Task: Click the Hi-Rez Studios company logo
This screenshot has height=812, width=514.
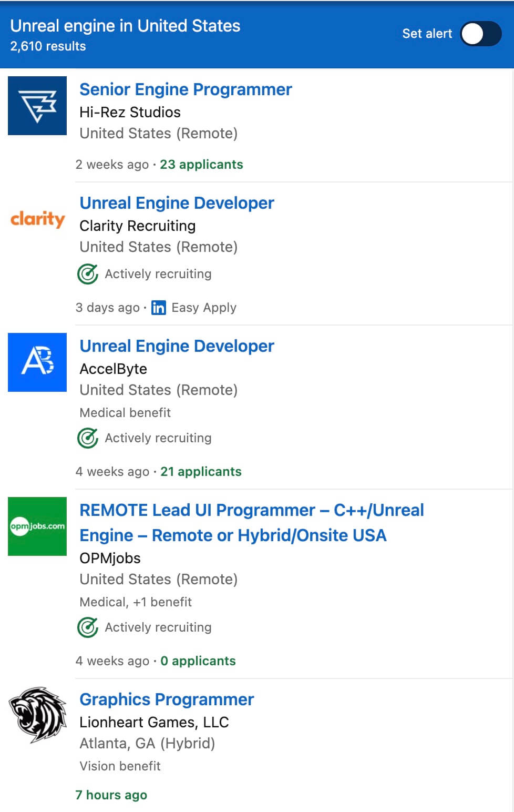Action: click(x=37, y=105)
